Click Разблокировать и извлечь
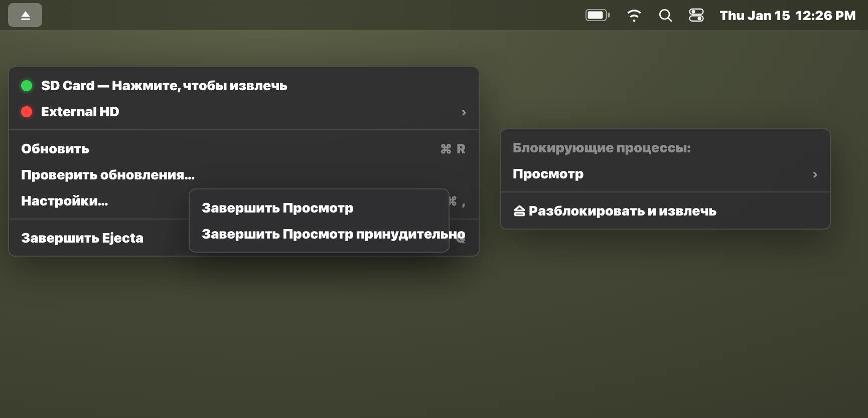The width and height of the screenshot is (868, 418). (665, 211)
